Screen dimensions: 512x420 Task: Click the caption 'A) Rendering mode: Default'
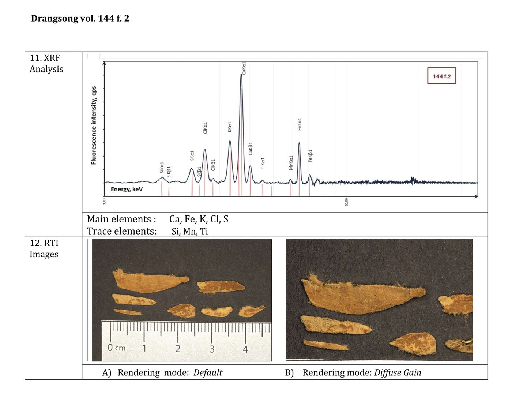(162, 372)
